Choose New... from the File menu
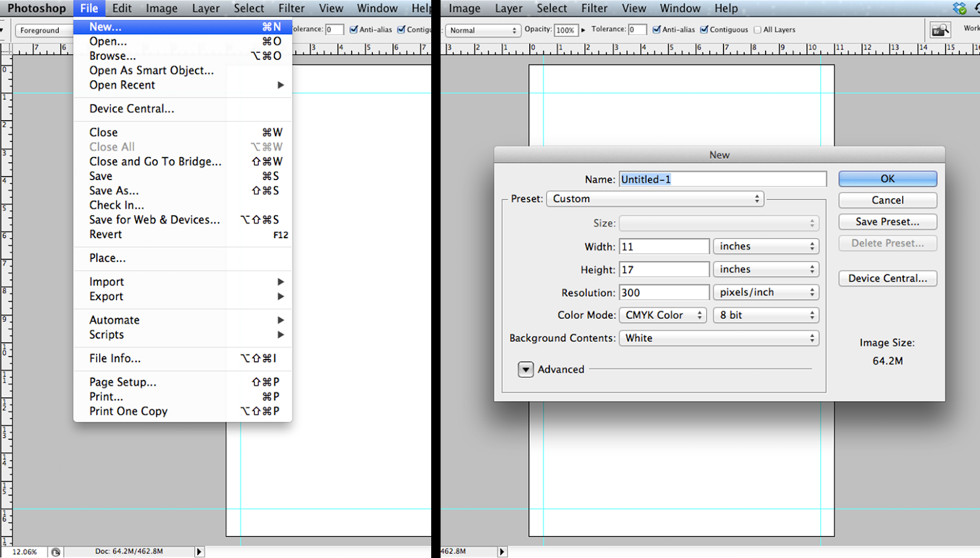 point(183,27)
